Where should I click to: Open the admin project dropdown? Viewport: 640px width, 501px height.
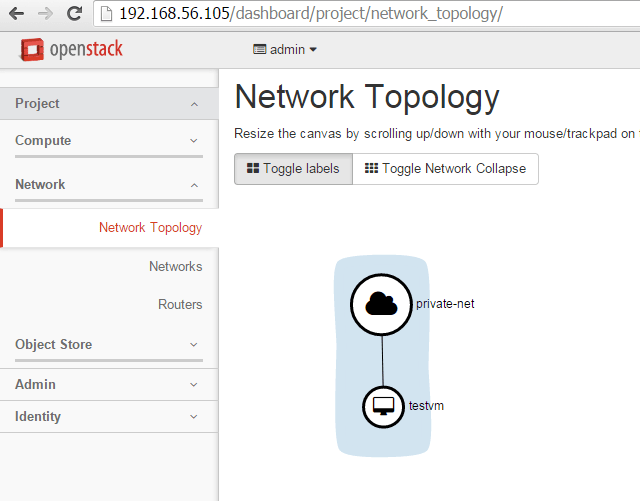point(285,49)
